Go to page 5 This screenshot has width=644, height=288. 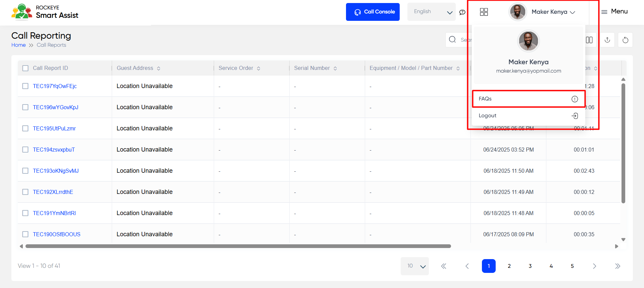[572, 266]
